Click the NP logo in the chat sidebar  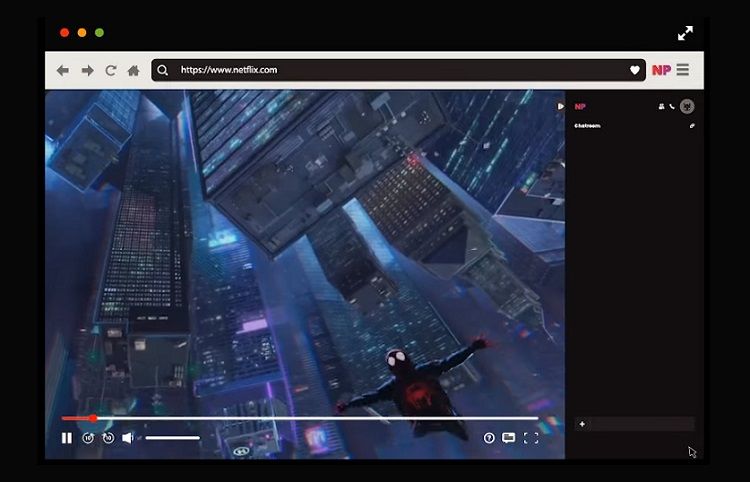coord(580,107)
